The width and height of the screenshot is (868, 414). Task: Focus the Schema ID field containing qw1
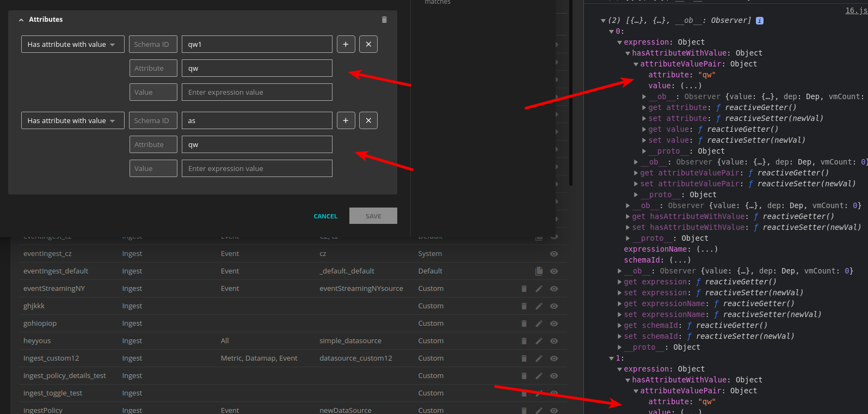coord(257,44)
